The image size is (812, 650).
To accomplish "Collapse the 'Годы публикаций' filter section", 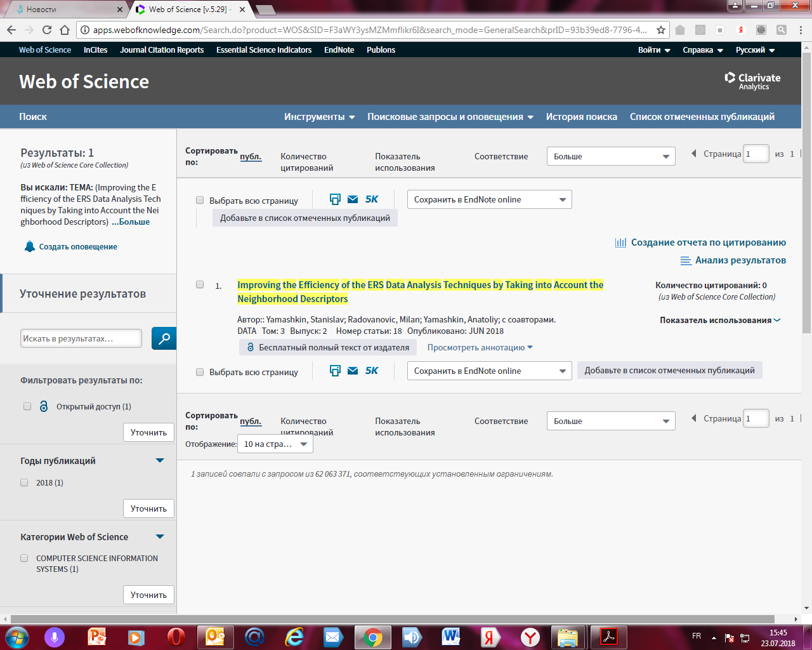I will pos(160,461).
